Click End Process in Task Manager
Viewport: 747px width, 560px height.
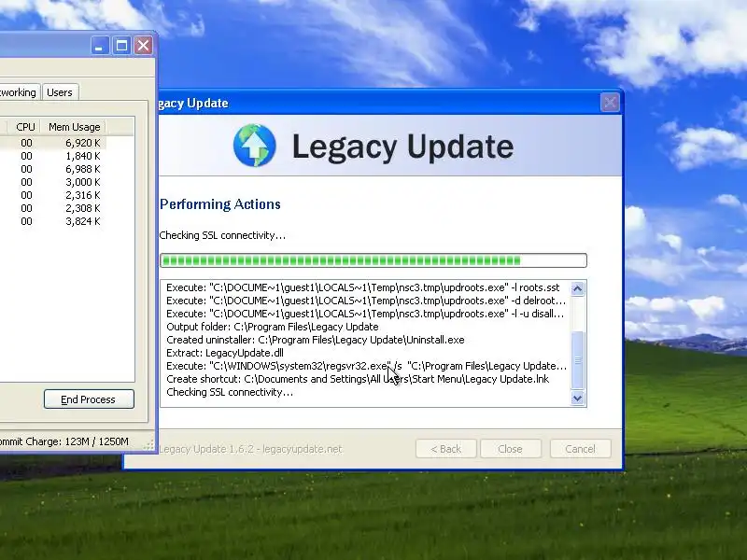coord(89,399)
